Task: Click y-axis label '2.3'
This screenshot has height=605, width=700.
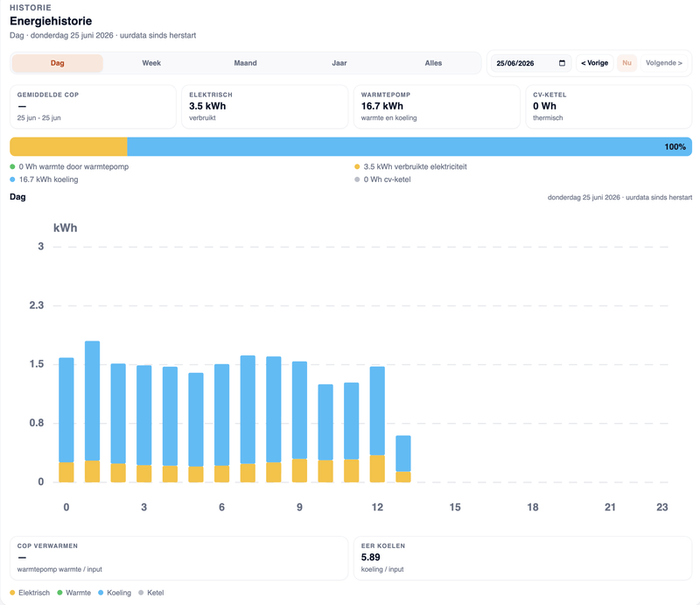Action: [x=37, y=306]
